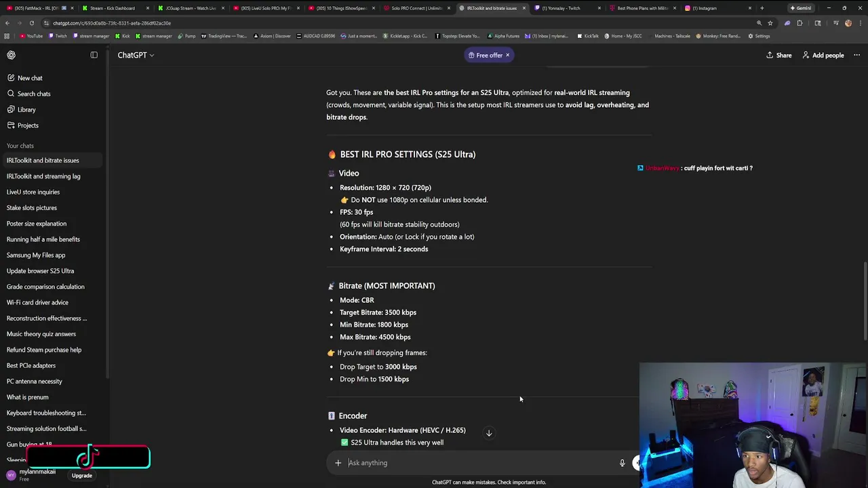
Task: Open the Music theory quiz answers chat
Action: (x=53, y=333)
